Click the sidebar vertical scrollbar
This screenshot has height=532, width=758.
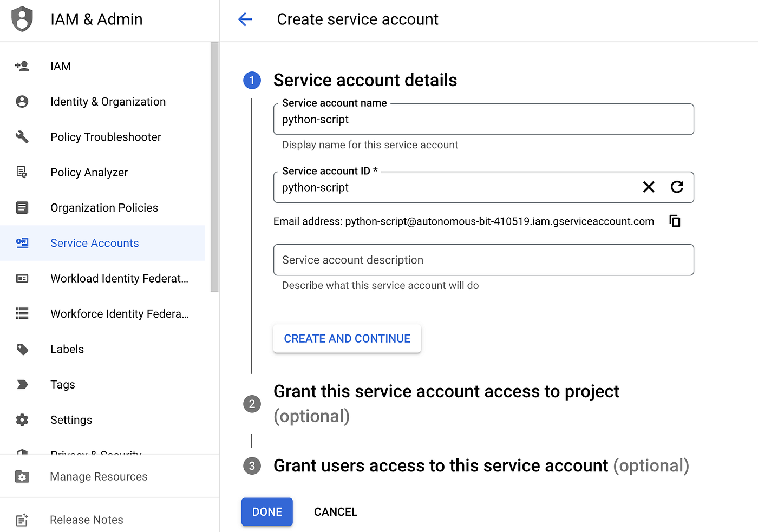pyautogui.click(x=214, y=167)
